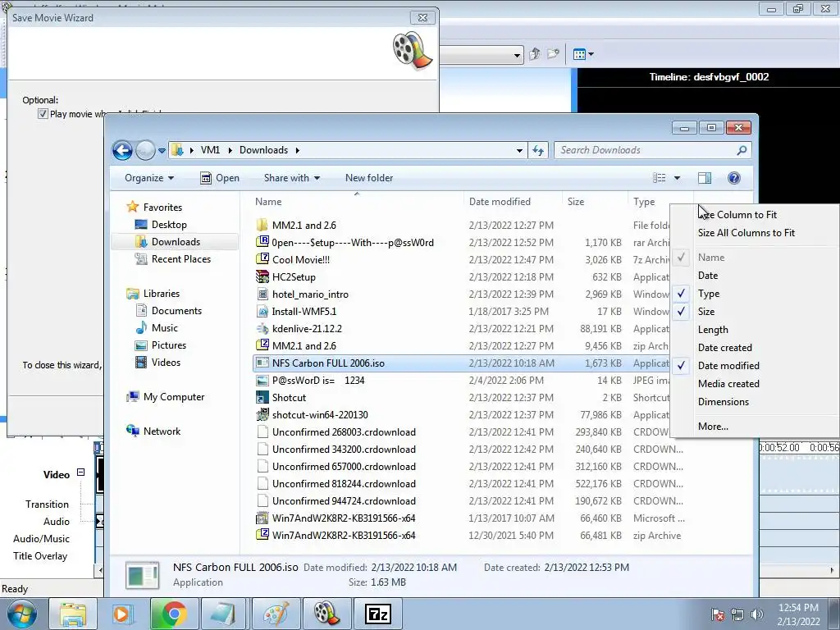The width and height of the screenshot is (840, 630).
Task: Open Desktop in Favorites
Action: pos(169,225)
